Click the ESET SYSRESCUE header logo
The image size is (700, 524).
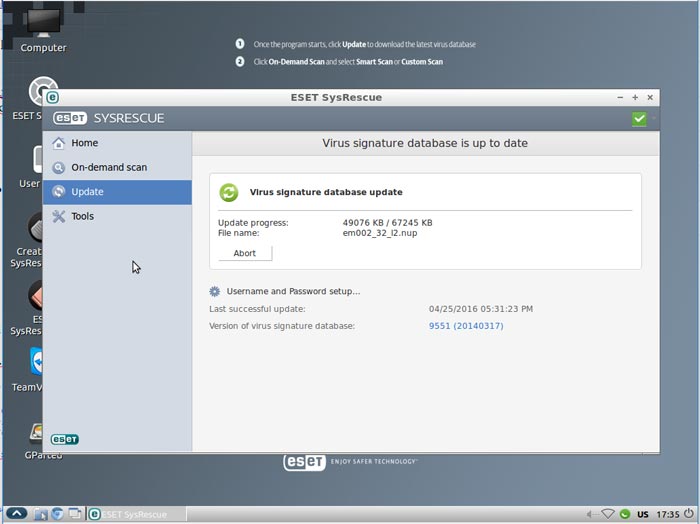[x=109, y=118]
